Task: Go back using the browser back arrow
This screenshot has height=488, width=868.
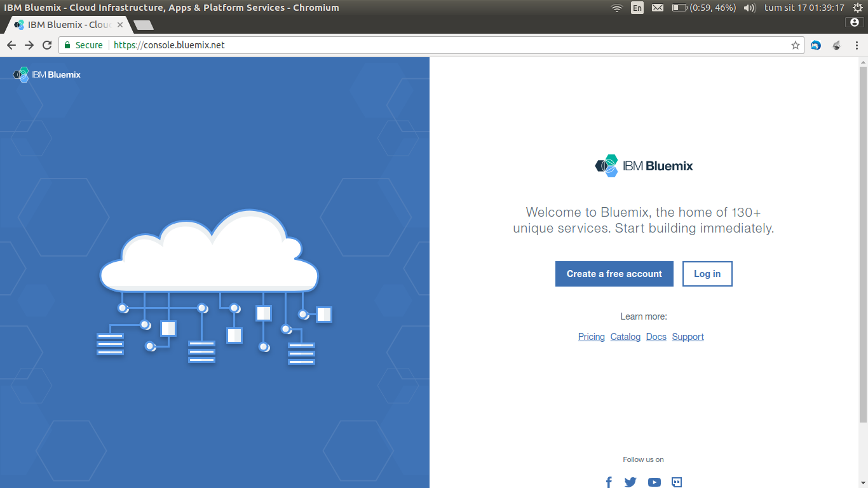Action: [11, 45]
